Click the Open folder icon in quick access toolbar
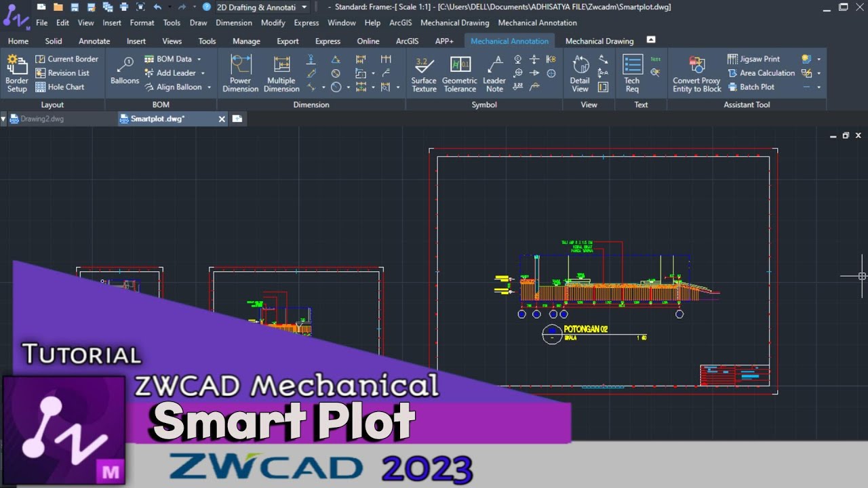 [x=58, y=7]
